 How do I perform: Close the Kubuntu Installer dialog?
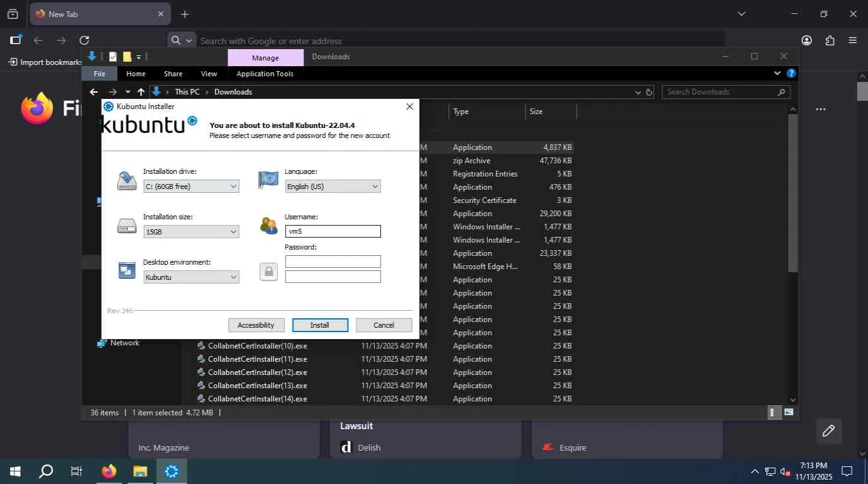tap(409, 107)
